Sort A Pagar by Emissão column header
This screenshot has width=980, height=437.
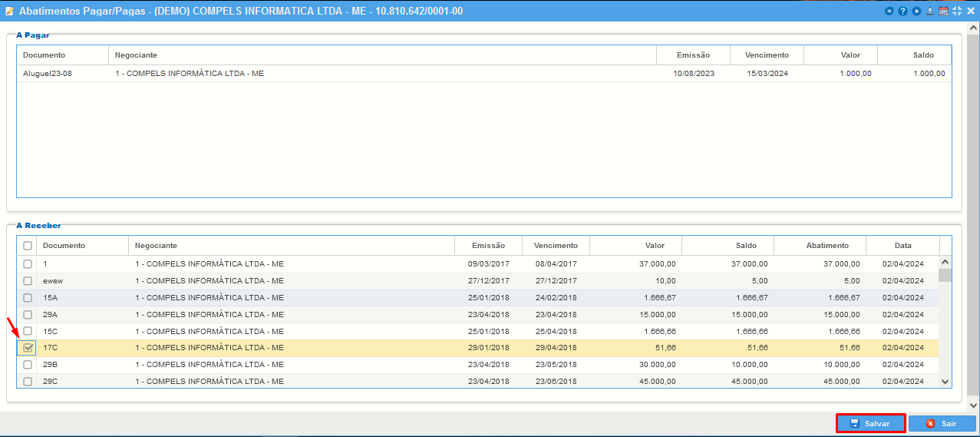pyautogui.click(x=693, y=55)
